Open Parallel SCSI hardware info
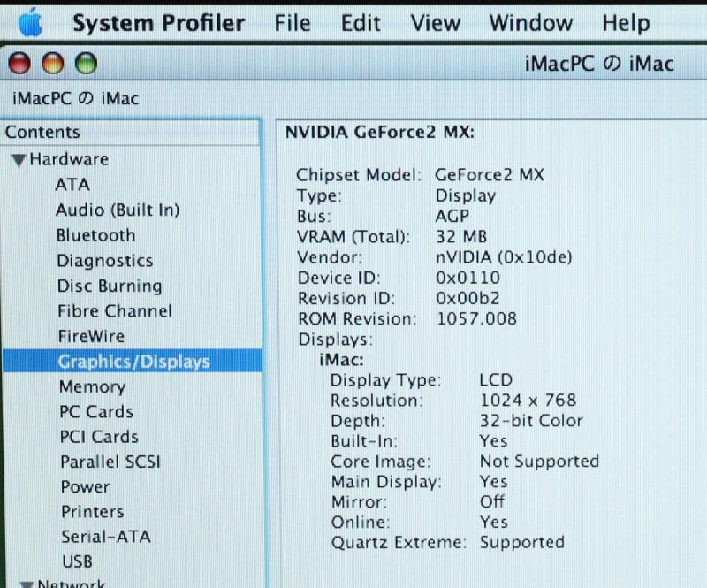This screenshot has width=707, height=588. (x=110, y=462)
